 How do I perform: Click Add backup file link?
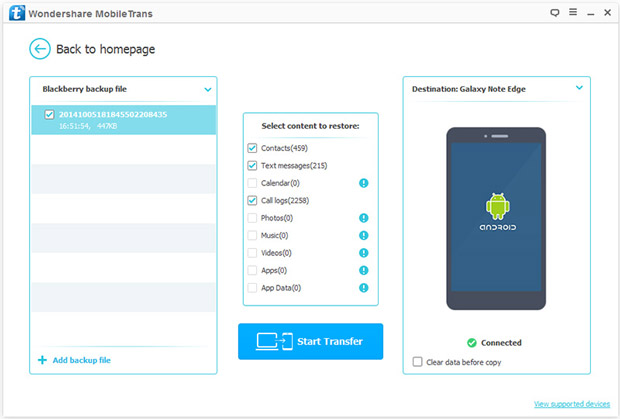pos(81,360)
